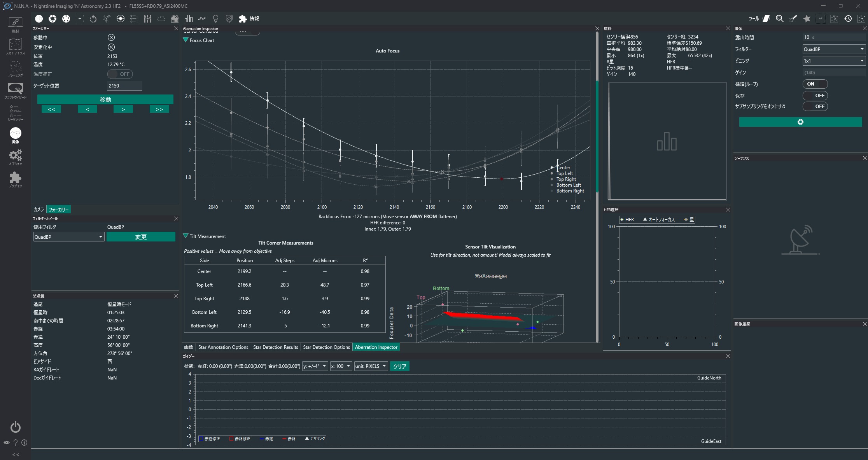Toggle subsampling (サブサンプリング) OFF switch

815,107
